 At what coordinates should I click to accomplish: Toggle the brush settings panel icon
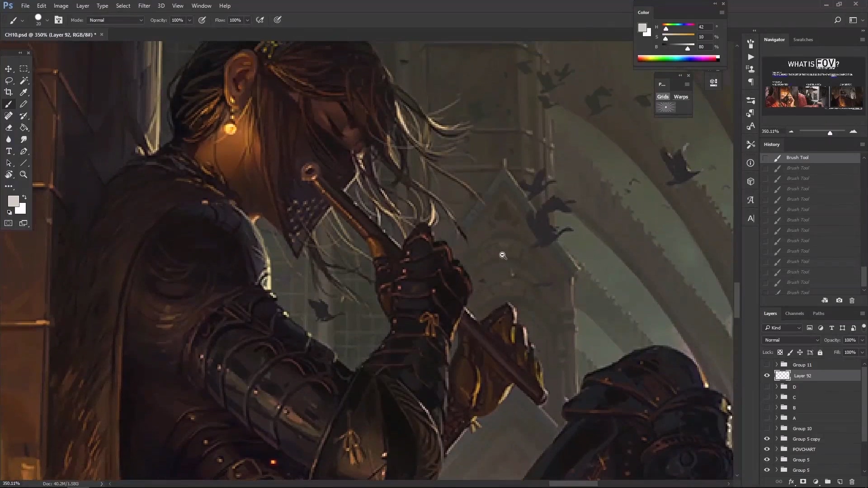click(58, 20)
